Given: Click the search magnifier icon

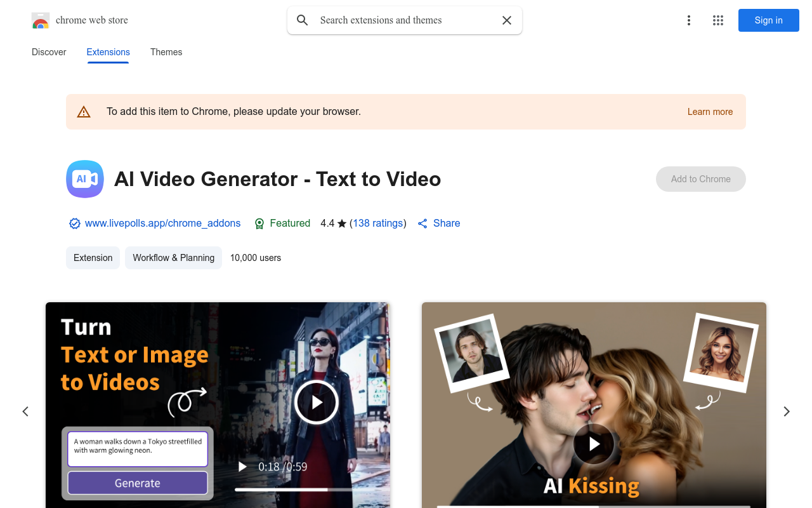Looking at the screenshot, I should click(303, 20).
